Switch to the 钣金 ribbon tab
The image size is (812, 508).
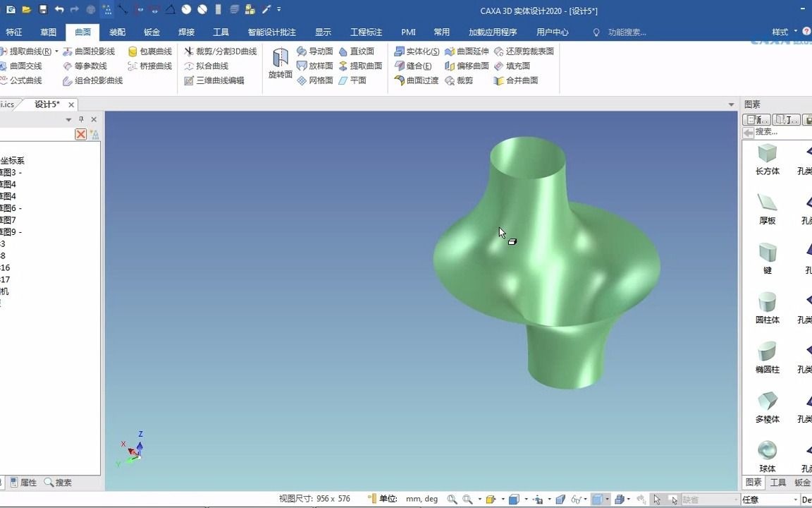[152, 32]
